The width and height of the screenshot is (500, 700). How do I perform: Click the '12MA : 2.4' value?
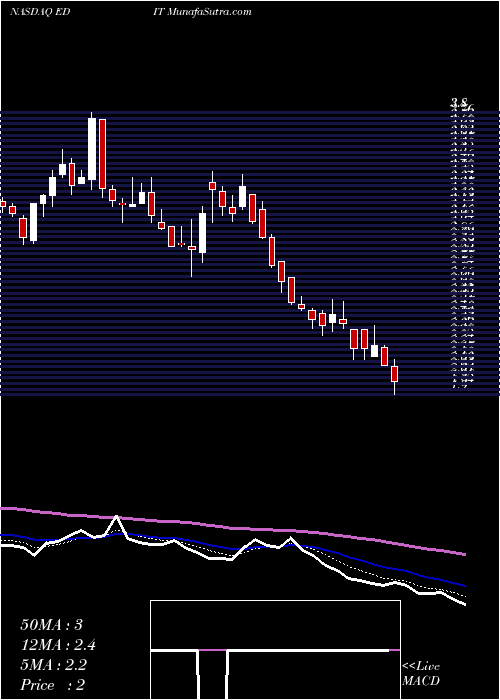click(58, 645)
